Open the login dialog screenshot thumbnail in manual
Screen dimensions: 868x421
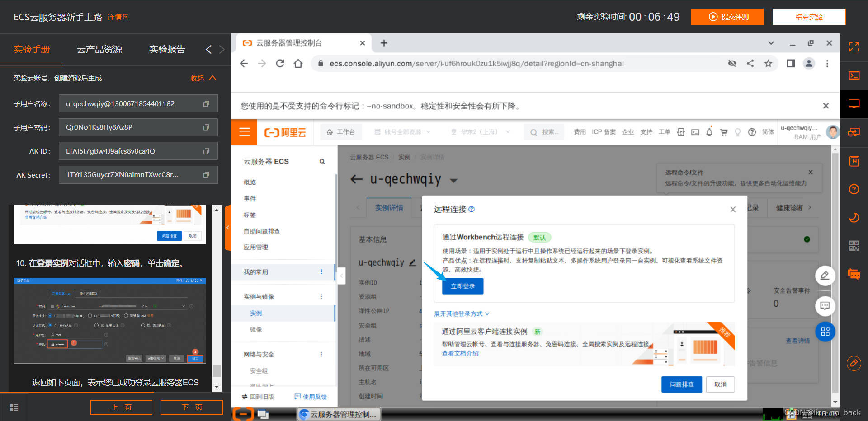110,321
